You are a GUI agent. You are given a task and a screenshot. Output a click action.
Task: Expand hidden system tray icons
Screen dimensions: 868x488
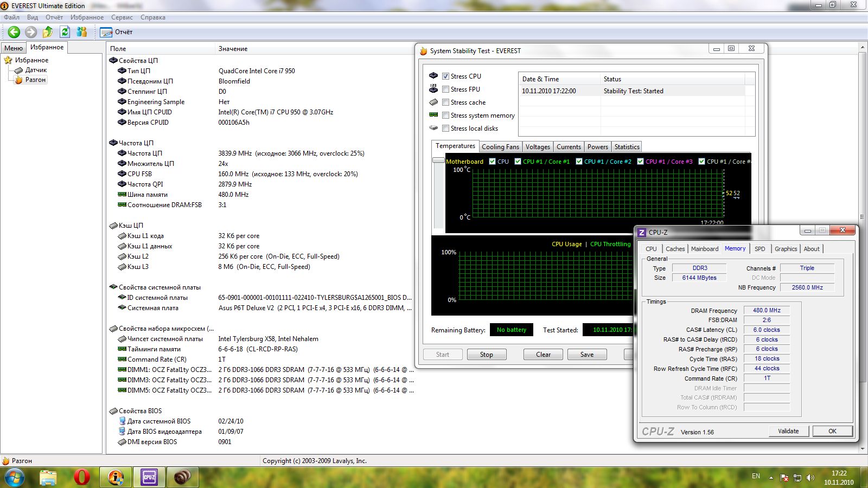tap(771, 478)
